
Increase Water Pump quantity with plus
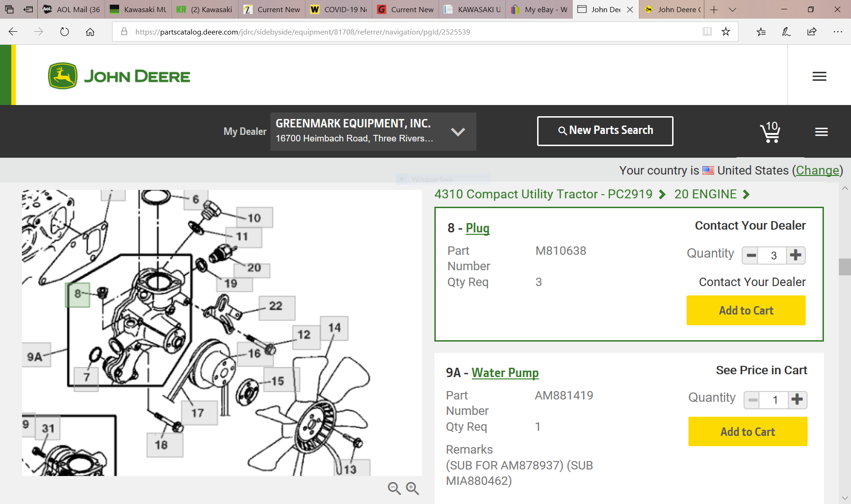pyautogui.click(x=797, y=400)
